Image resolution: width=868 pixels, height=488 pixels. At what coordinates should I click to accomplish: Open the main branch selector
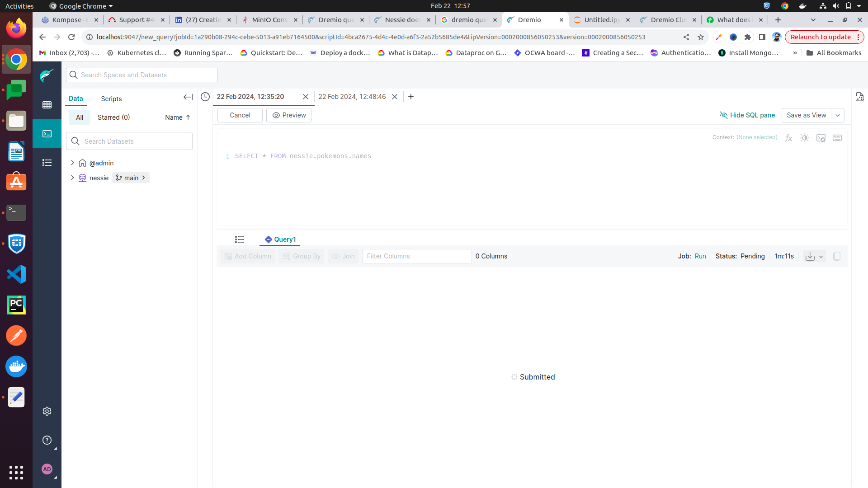[131, 178]
